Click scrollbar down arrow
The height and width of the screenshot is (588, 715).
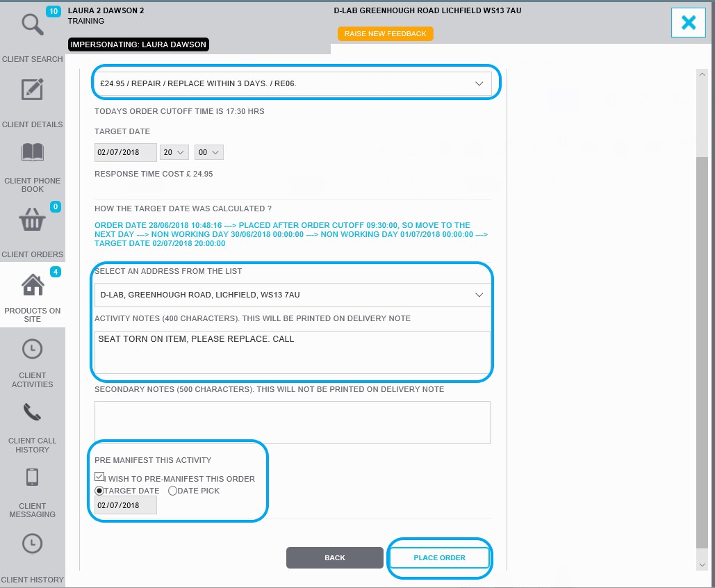[702, 565]
